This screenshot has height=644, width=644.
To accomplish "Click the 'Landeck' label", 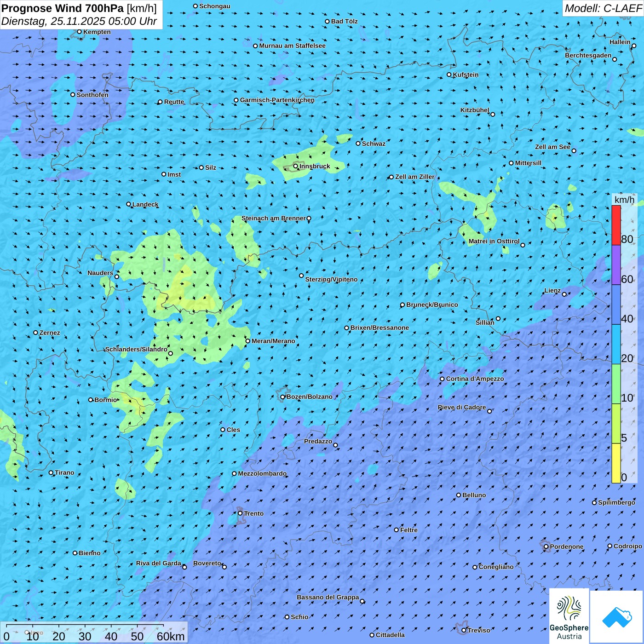I will coord(145,204).
